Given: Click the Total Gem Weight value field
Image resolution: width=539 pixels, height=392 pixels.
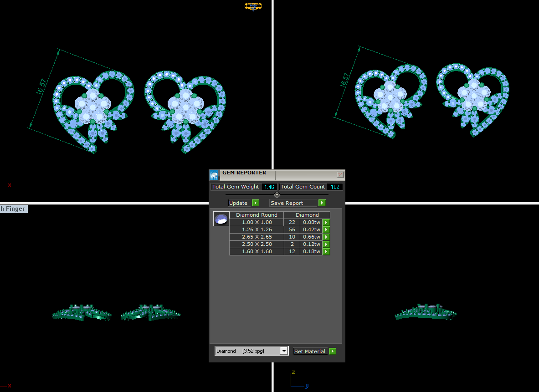Looking at the screenshot, I should coord(269,187).
